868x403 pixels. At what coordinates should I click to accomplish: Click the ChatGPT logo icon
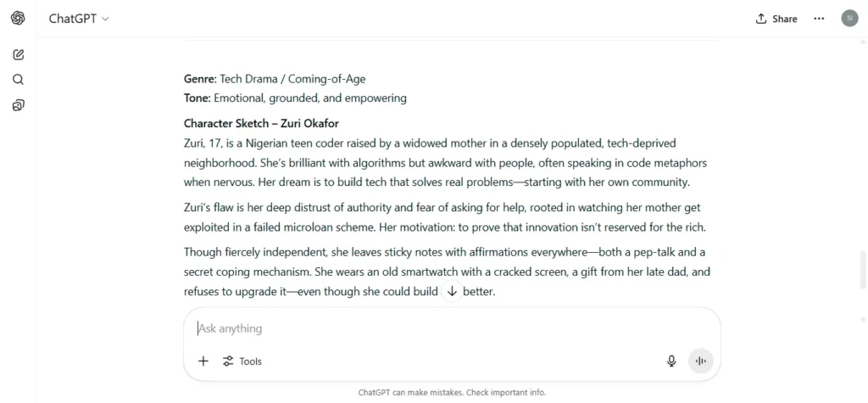pyautogui.click(x=18, y=19)
